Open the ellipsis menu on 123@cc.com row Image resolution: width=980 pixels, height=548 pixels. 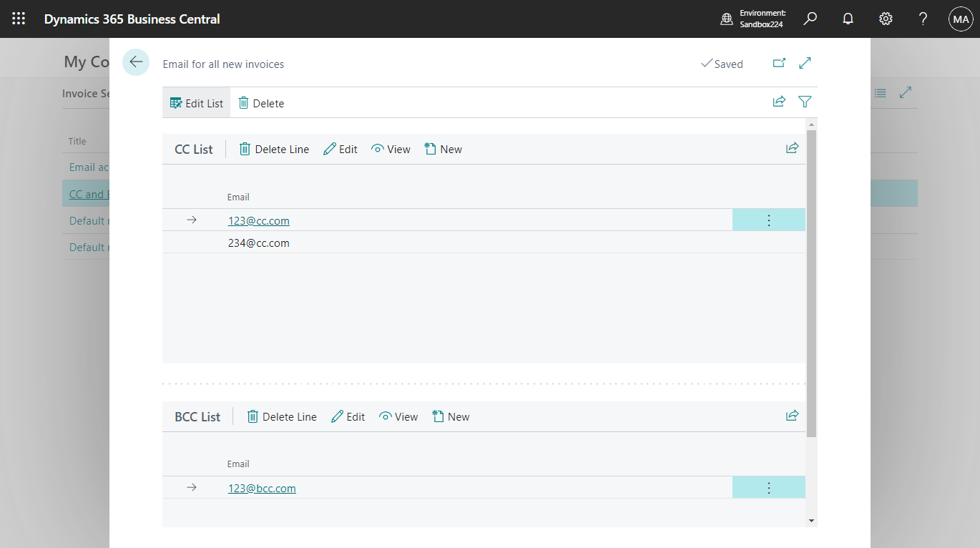click(x=768, y=220)
